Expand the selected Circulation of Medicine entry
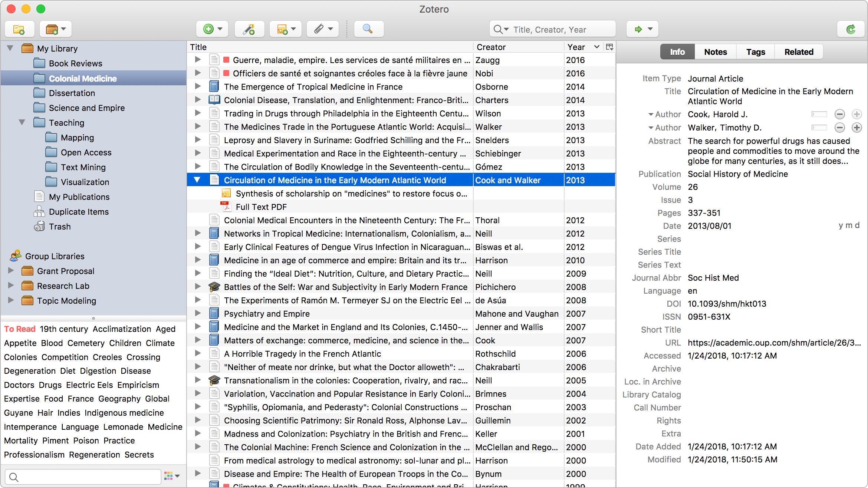Viewport: 868px width, 488px height. [x=198, y=180]
